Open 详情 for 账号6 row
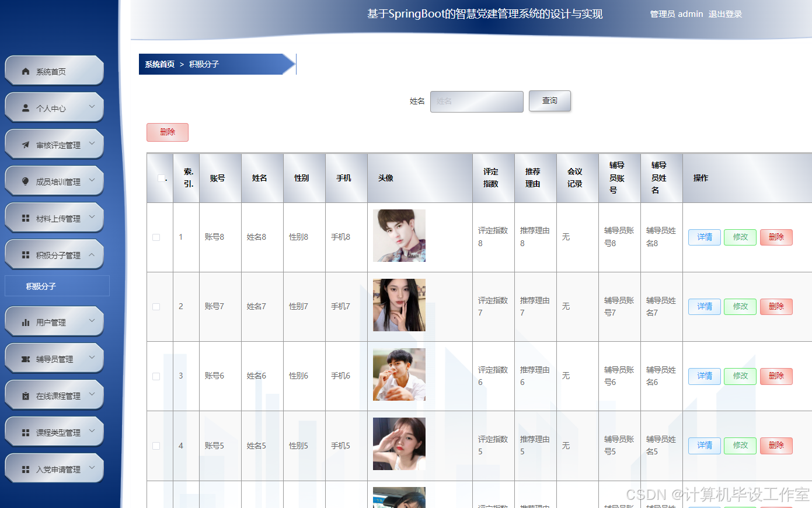The width and height of the screenshot is (812, 508). tap(705, 376)
